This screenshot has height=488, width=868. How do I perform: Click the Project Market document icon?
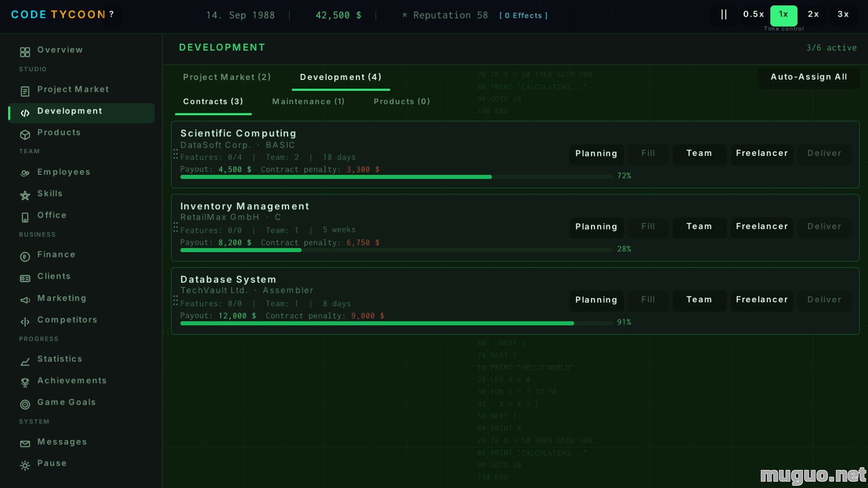point(25,92)
